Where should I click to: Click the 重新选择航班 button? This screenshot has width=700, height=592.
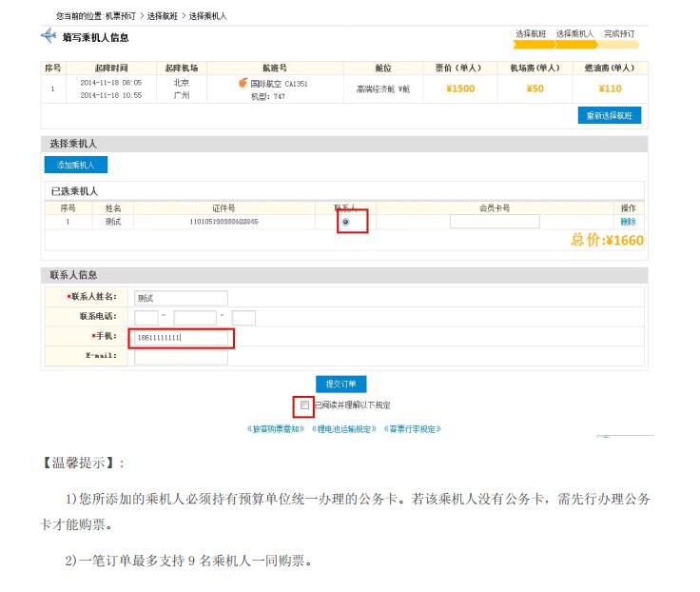pyautogui.click(x=610, y=115)
